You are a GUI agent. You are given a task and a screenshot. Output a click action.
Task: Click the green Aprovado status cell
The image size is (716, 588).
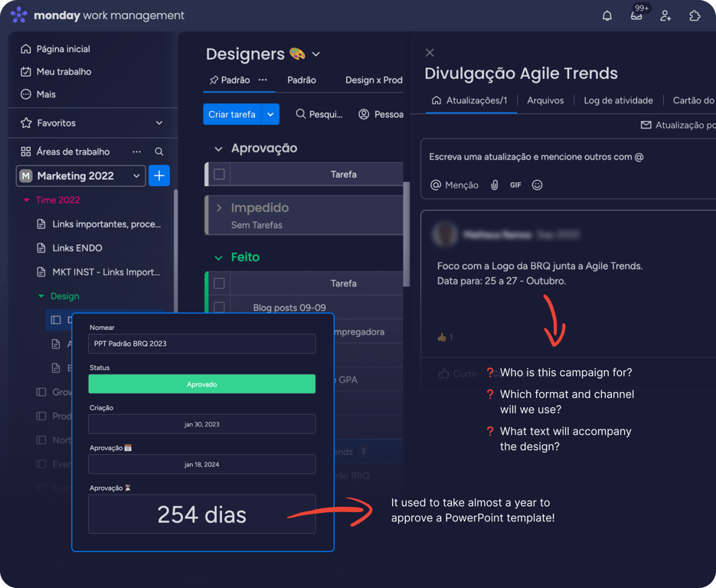pos(202,384)
